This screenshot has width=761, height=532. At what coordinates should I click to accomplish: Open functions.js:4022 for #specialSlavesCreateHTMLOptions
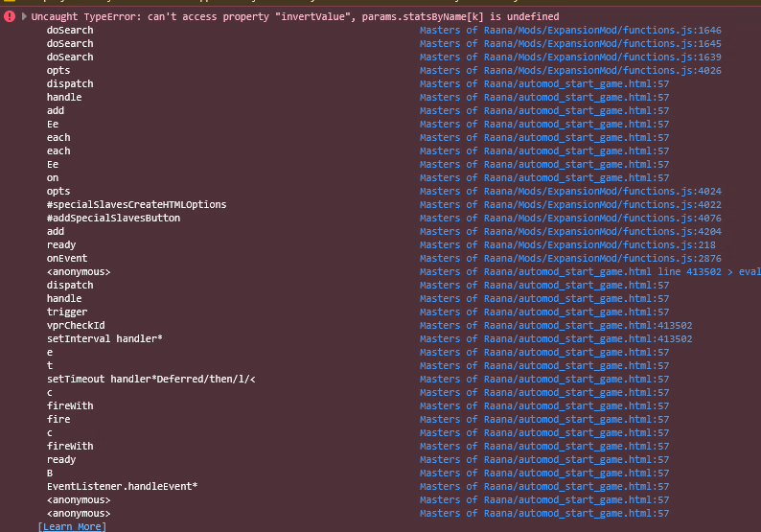(570, 205)
